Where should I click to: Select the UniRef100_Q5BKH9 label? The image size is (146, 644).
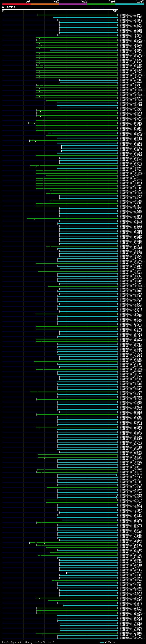[x=131, y=42]
